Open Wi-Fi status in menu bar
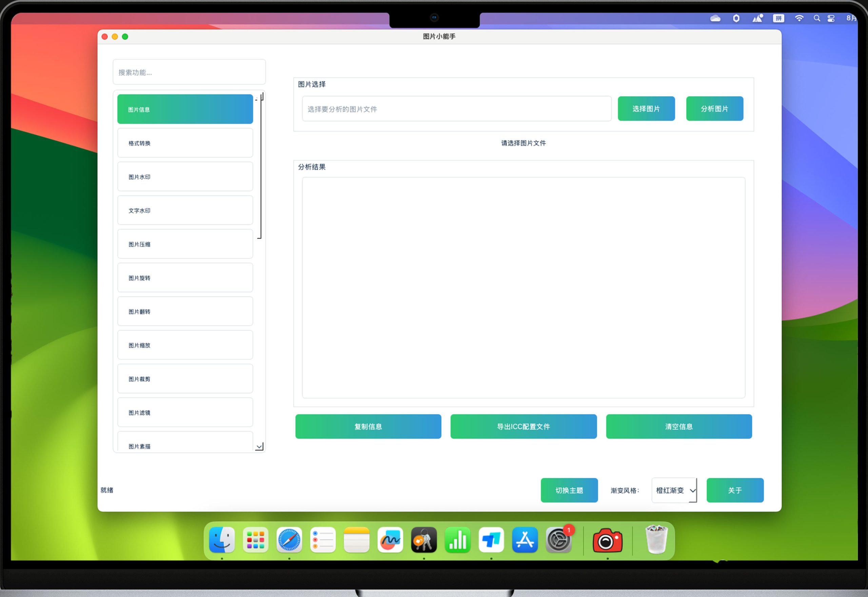The image size is (868, 597). [799, 18]
